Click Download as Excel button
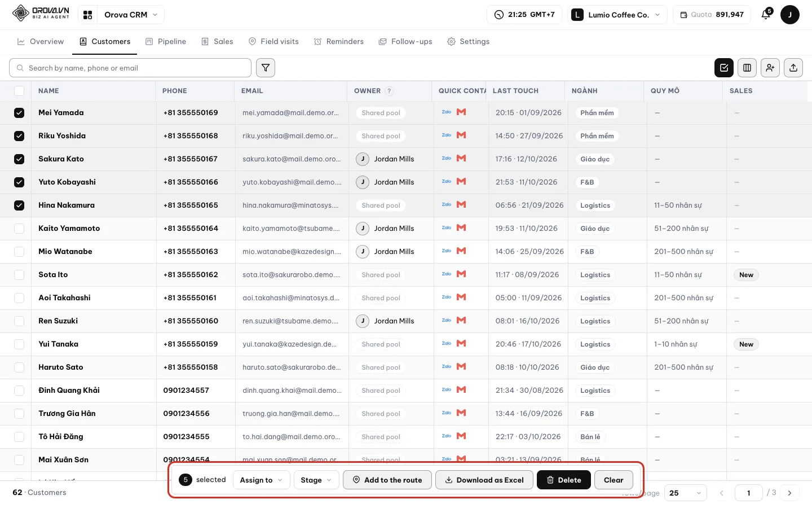812x508 pixels. pyautogui.click(x=484, y=480)
